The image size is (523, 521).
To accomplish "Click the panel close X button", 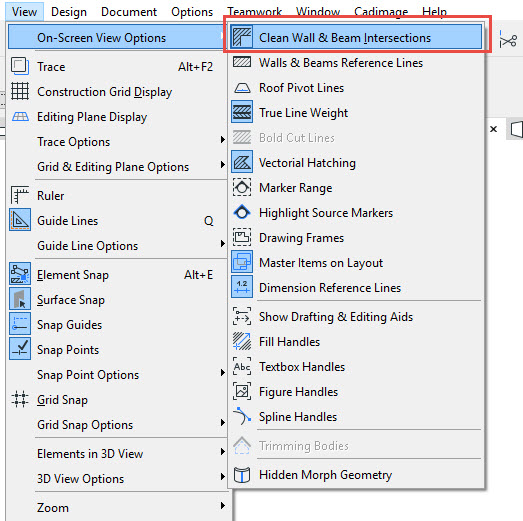I will pyautogui.click(x=494, y=129).
